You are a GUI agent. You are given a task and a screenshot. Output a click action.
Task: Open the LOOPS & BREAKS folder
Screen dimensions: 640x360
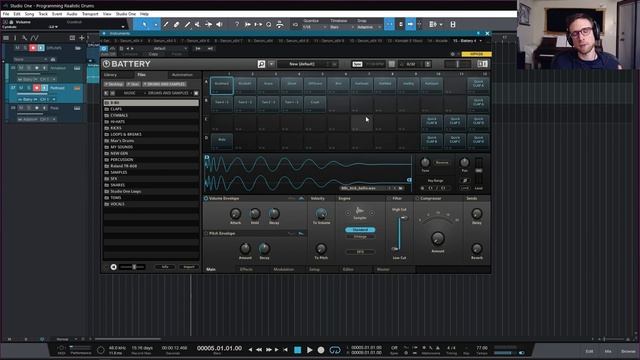coord(151,134)
